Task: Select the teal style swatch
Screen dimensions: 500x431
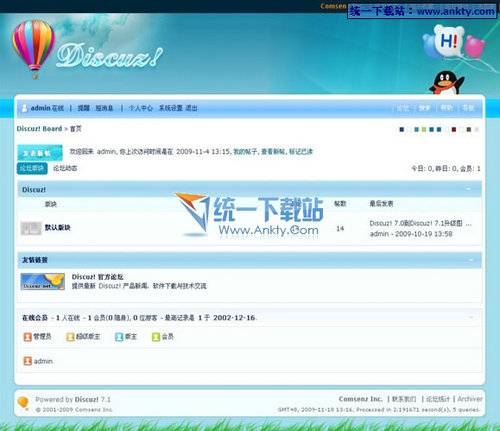Action: (417, 129)
